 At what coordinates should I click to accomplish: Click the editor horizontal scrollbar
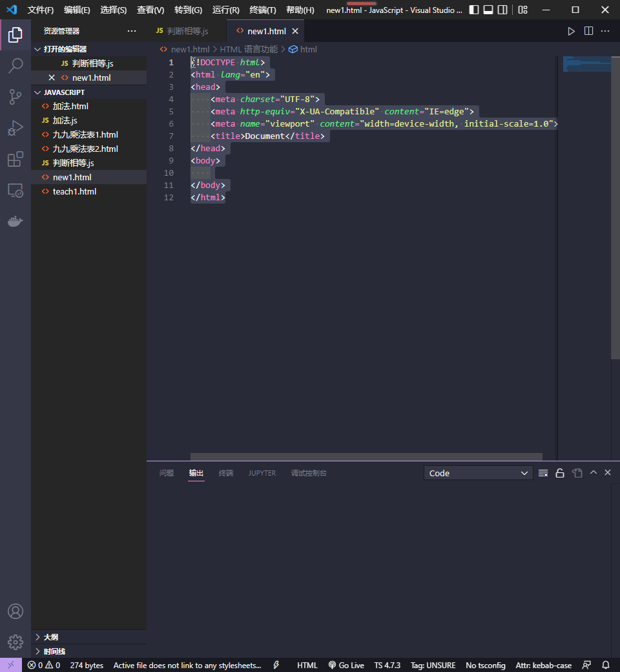[366, 457]
